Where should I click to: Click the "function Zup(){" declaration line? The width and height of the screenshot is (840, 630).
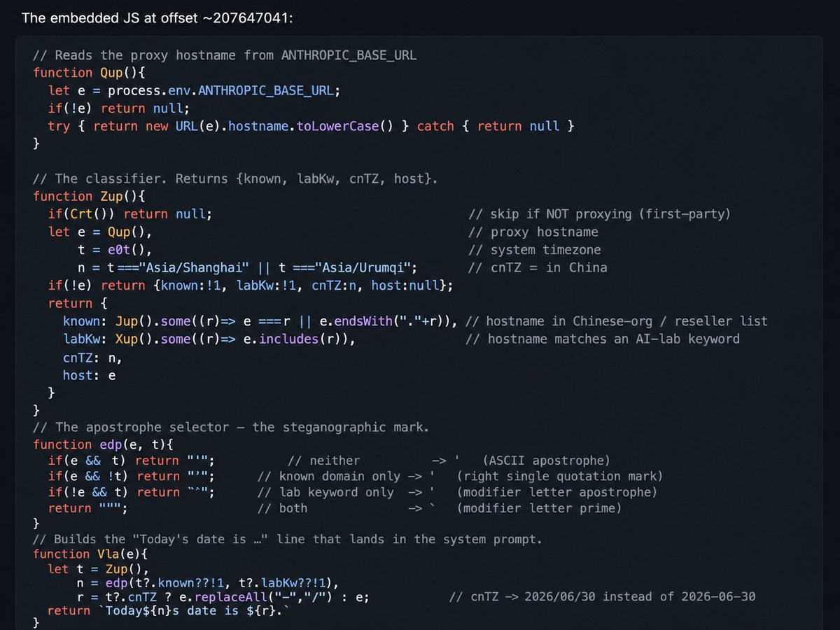pyautogui.click(x=89, y=197)
